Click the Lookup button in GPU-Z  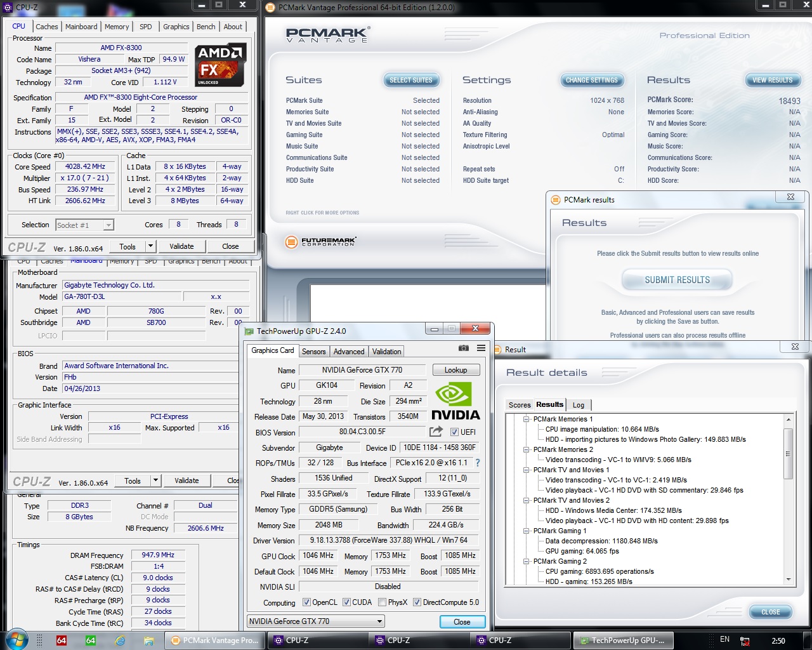(x=455, y=370)
